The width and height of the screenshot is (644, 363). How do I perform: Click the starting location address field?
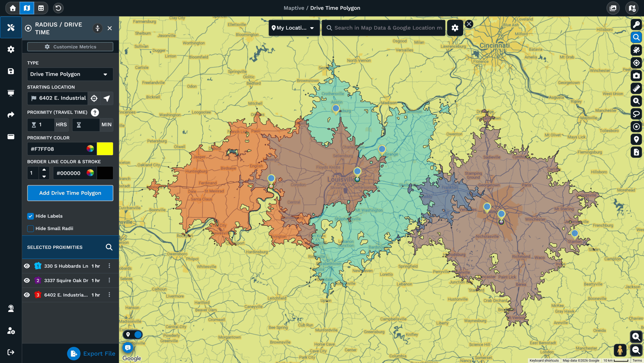pyautogui.click(x=58, y=98)
